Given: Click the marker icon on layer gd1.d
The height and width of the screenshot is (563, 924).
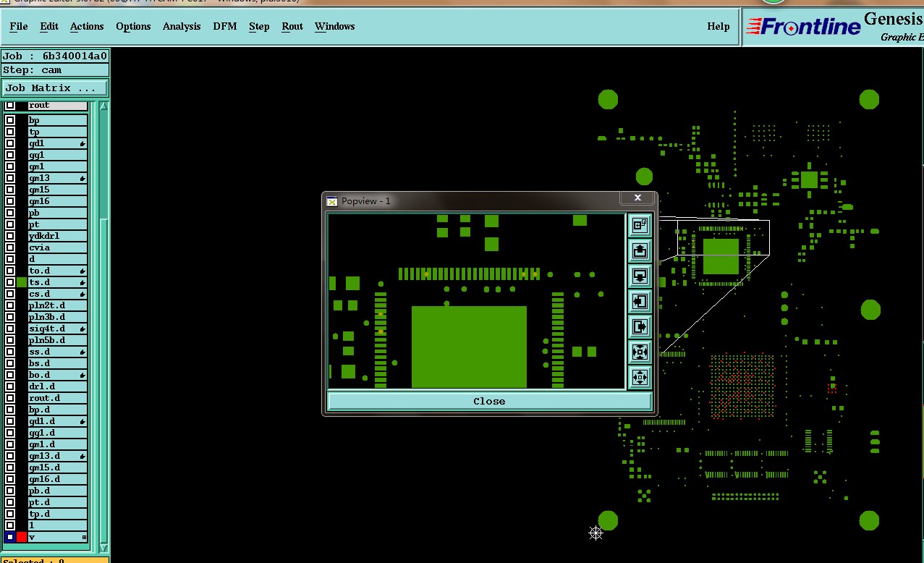Looking at the screenshot, I should pos(82,421).
